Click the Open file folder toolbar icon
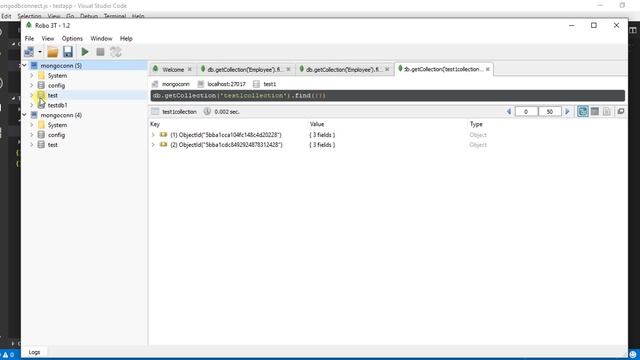Image resolution: width=640 pixels, height=360 pixels. point(53,52)
